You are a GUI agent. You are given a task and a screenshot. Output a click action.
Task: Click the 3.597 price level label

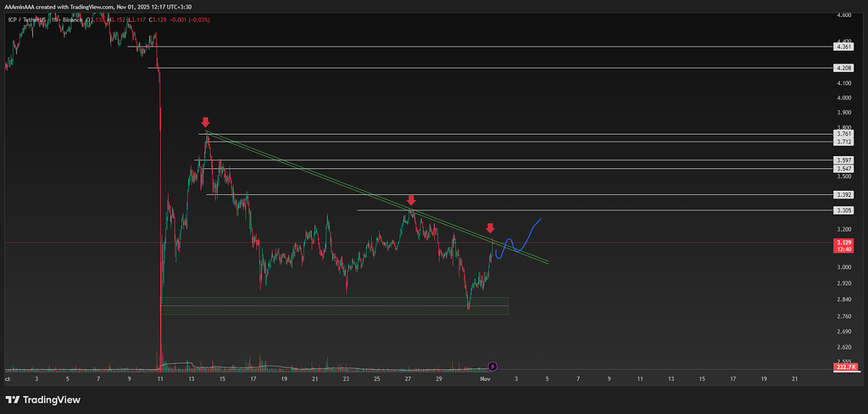pyautogui.click(x=844, y=159)
